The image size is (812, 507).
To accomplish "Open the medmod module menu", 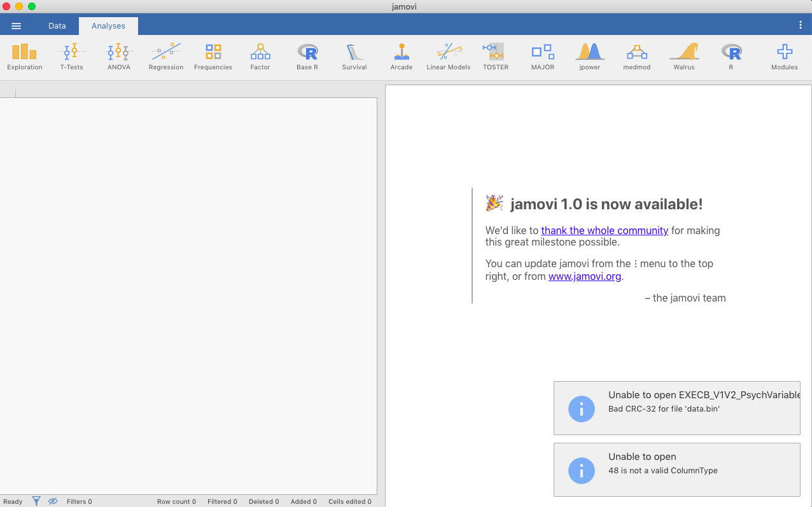I will pyautogui.click(x=637, y=57).
